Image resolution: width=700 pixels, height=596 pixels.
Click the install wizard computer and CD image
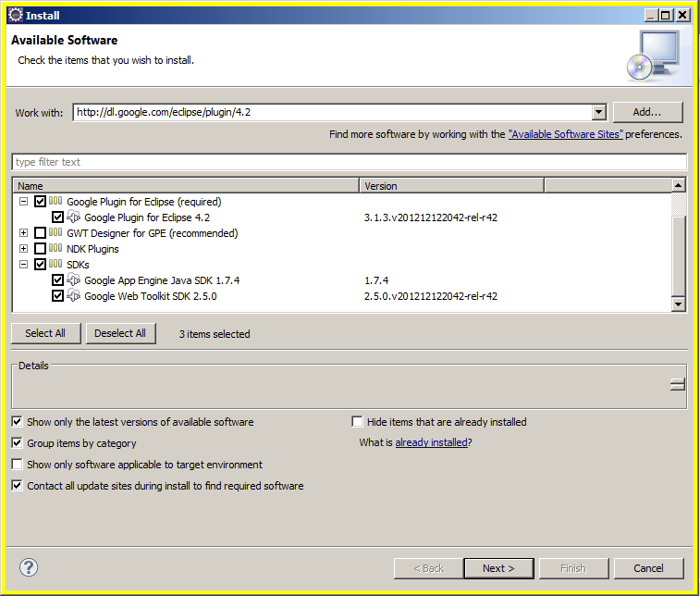click(653, 56)
